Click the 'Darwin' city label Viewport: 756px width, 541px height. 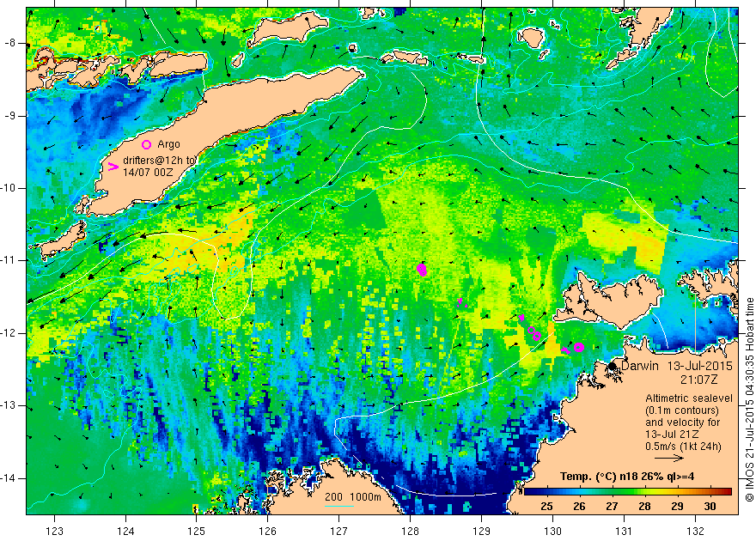(x=640, y=366)
